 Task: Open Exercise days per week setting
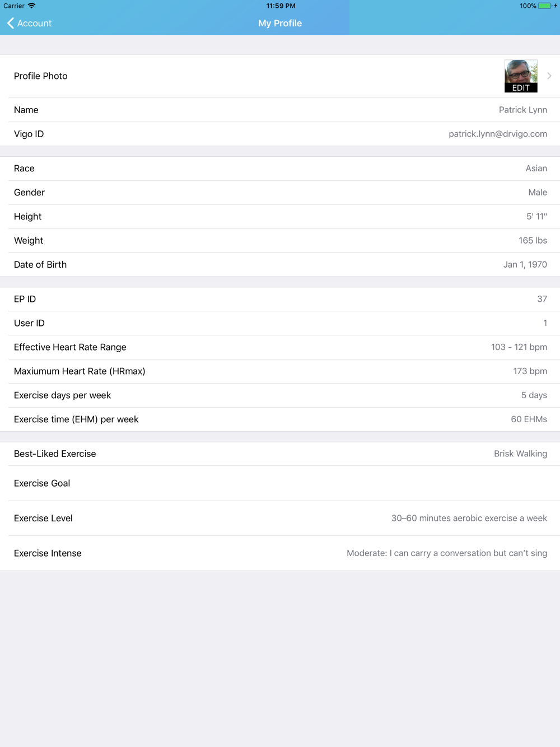280,395
